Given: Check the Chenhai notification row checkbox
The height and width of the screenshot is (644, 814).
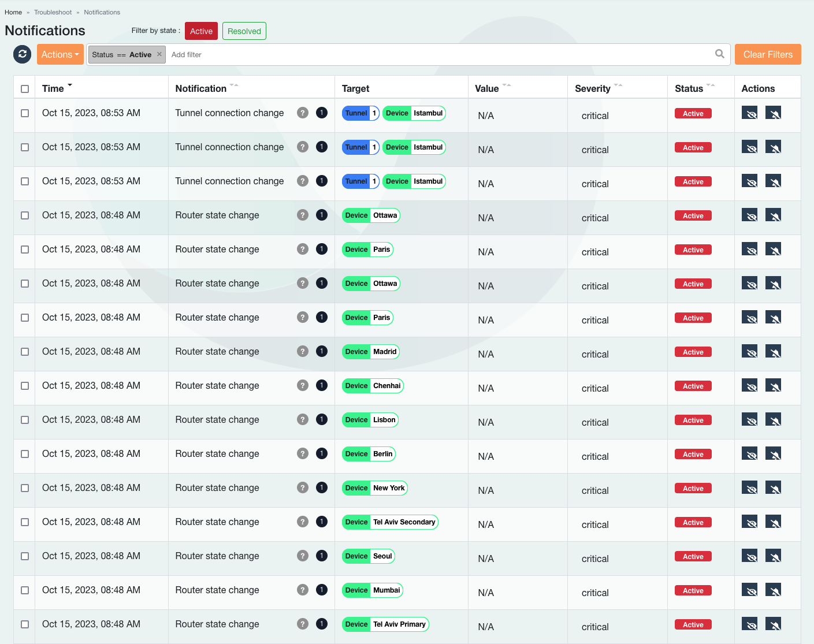Looking at the screenshot, I should pyautogui.click(x=25, y=386).
